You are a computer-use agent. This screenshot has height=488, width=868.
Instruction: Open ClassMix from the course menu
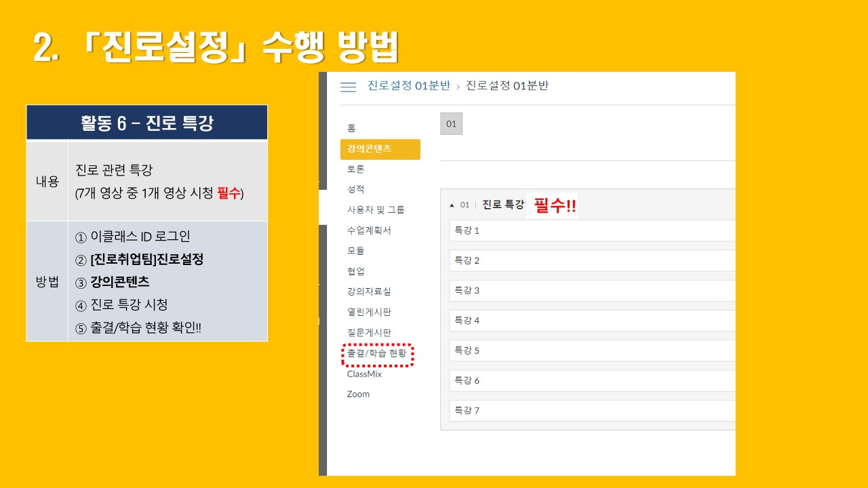pyautogui.click(x=364, y=374)
